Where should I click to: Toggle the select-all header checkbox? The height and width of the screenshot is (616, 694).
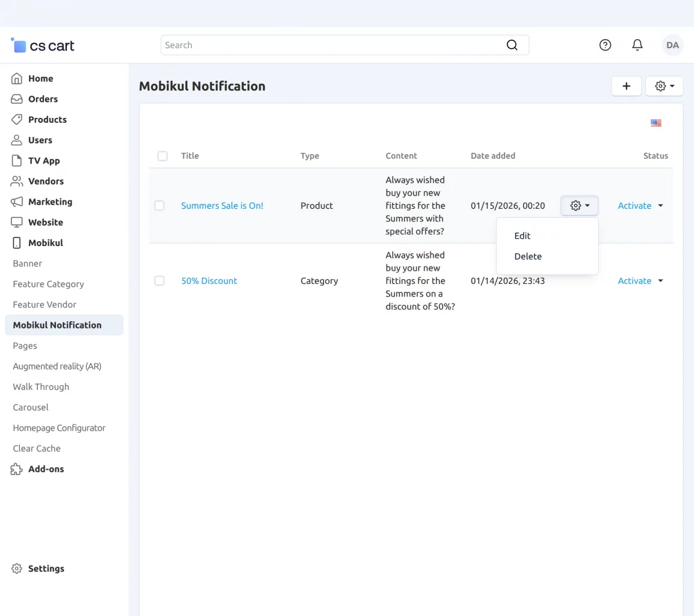point(163,156)
